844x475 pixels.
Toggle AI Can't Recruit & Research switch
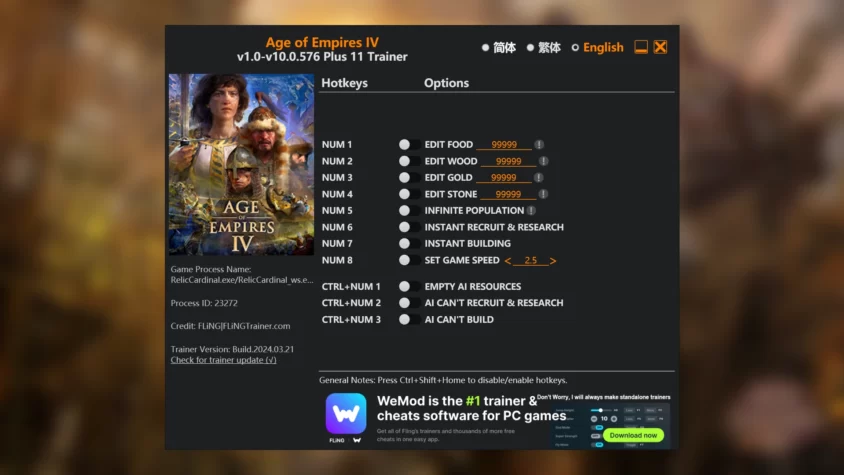(x=409, y=303)
